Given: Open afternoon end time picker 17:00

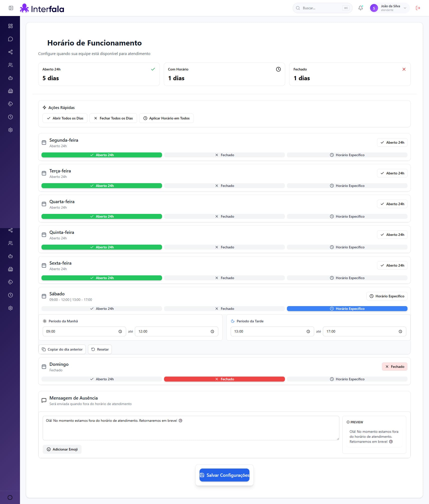Looking at the screenshot, I should coord(364,331).
